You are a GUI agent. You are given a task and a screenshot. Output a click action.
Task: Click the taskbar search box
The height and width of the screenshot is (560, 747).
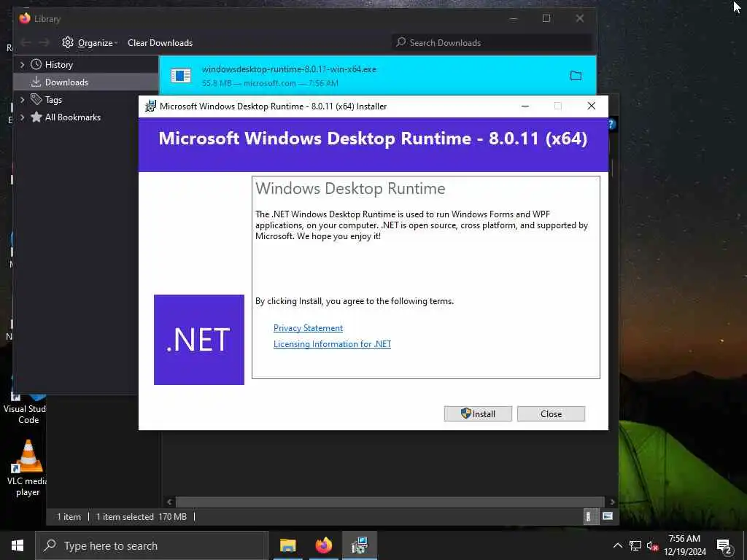[152, 545]
